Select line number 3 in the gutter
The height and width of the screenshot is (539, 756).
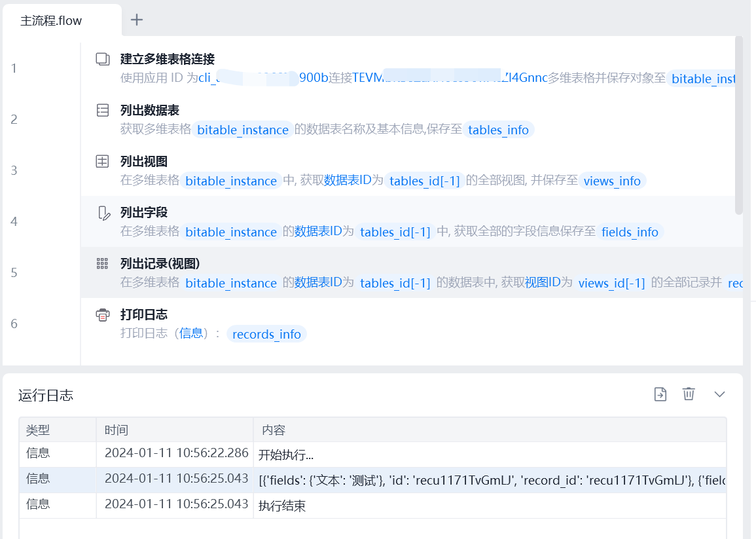[14, 170]
